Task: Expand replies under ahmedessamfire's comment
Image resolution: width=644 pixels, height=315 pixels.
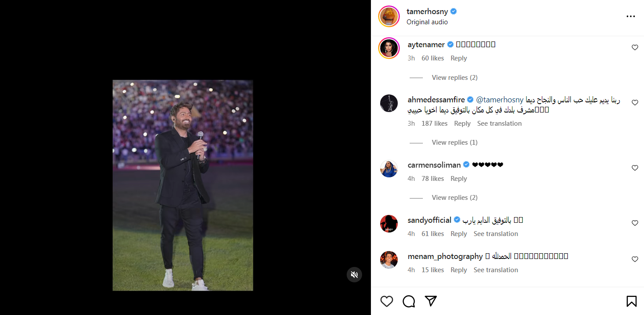Action: coord(454,142)
